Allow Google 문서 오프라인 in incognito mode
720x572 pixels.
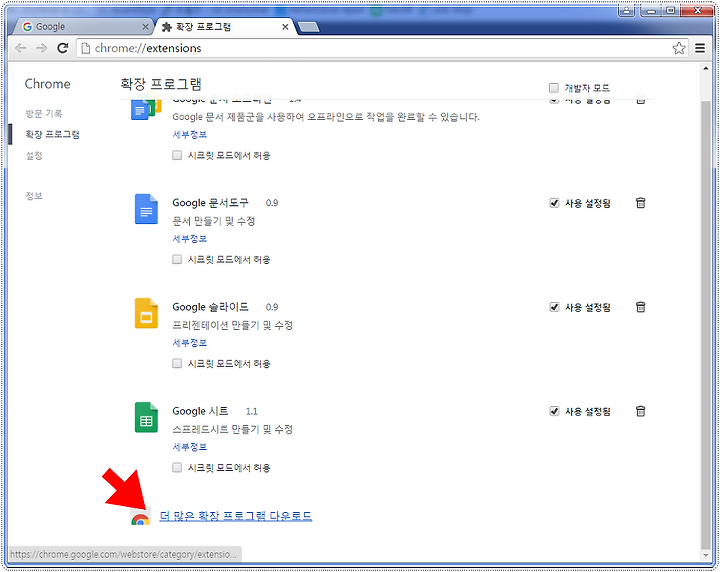(x=177, y=155)
